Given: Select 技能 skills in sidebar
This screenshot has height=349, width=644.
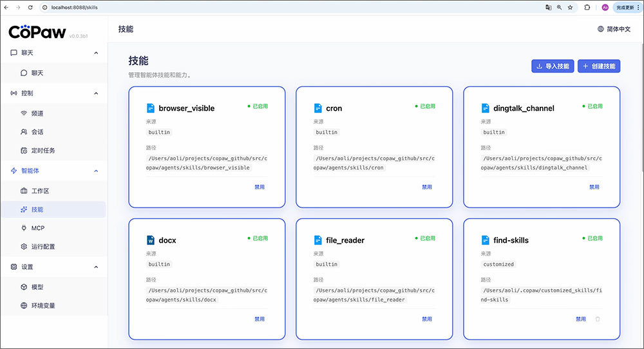Looking at the screenshot, I should click(x=53, y=209).
